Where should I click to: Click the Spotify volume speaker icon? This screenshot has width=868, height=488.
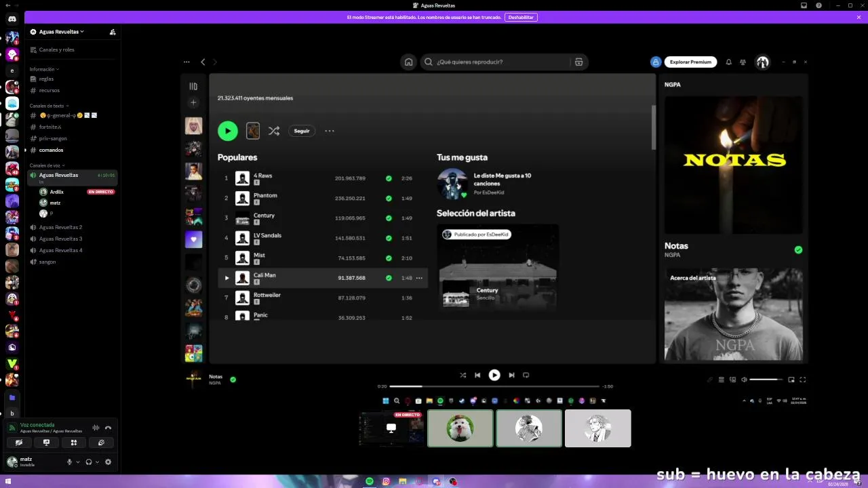pyautogui.click(x=744, y=380)
